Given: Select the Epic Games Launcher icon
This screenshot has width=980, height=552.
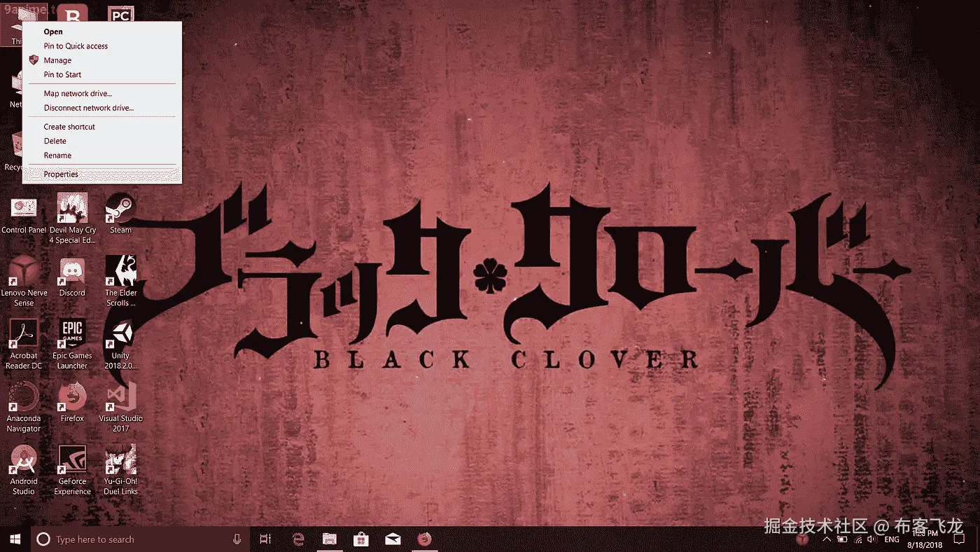Looking at the screenshot, I should pyautogui.click(x=72, y=344).
